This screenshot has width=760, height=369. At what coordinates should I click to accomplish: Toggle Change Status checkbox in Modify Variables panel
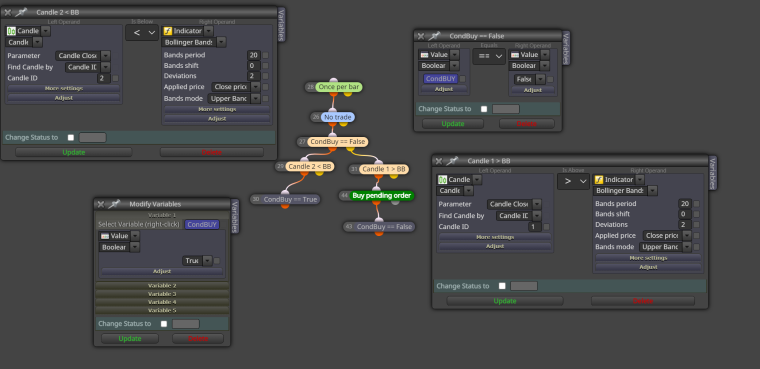coord(164,323)
